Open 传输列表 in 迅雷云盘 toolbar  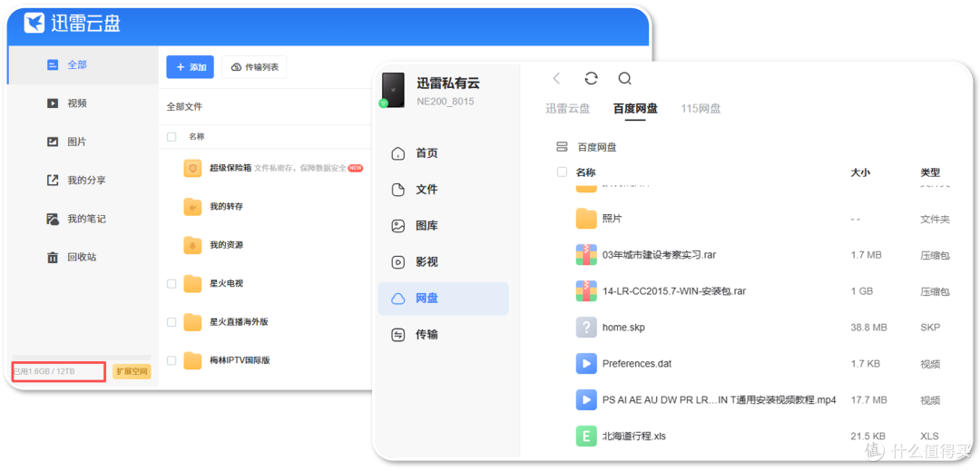(x=254, y=67)
